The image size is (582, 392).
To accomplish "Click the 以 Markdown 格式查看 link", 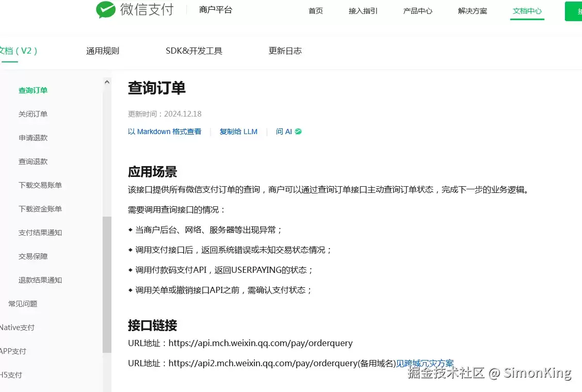I will (x=165, y=132).
